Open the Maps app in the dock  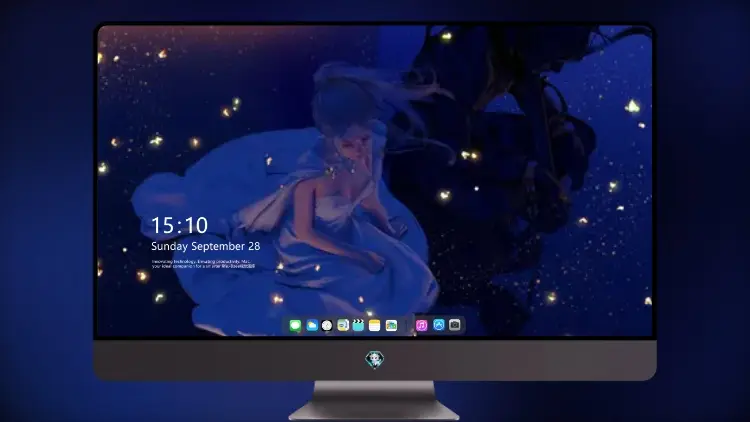pos(343,326)
